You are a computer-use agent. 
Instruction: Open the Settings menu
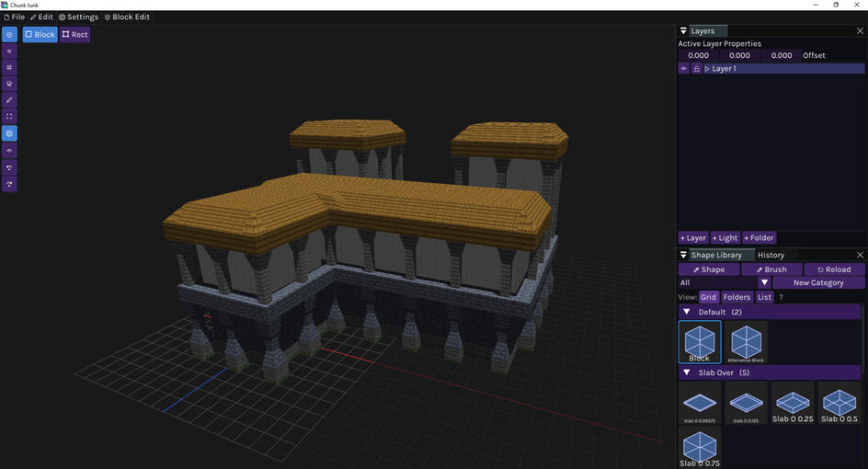(78, 17)
